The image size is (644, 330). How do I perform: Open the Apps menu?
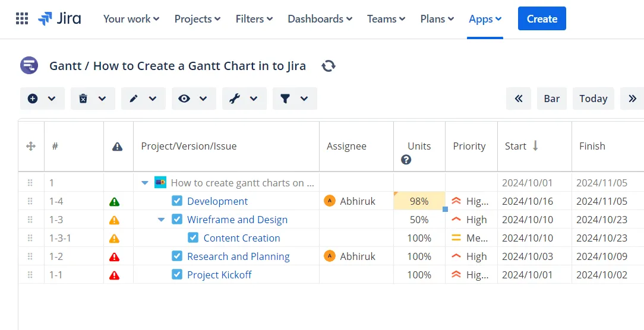(x=485, y=19)
